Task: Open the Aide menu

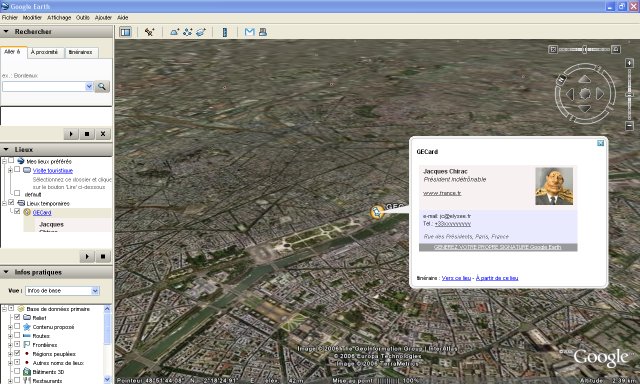Action: click(122, 18)
